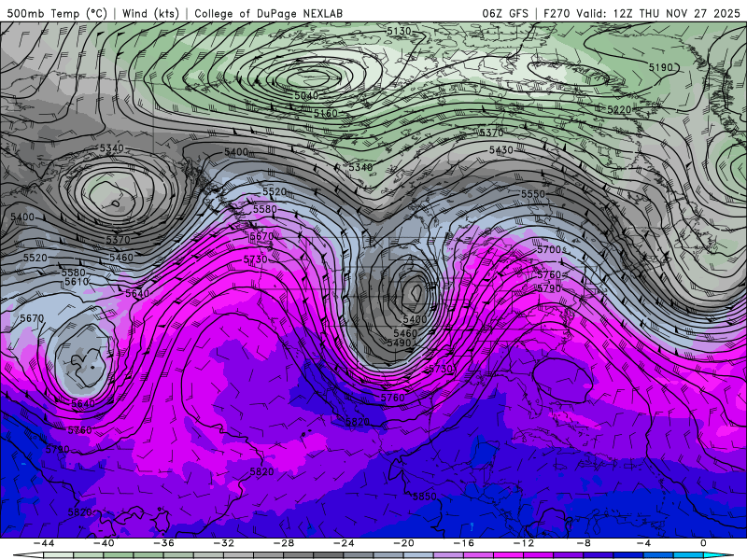Click the -28 color bar tick label
The width and height of the screenshot is (747, 560).
pyautogui.click(x=284, y=543)
